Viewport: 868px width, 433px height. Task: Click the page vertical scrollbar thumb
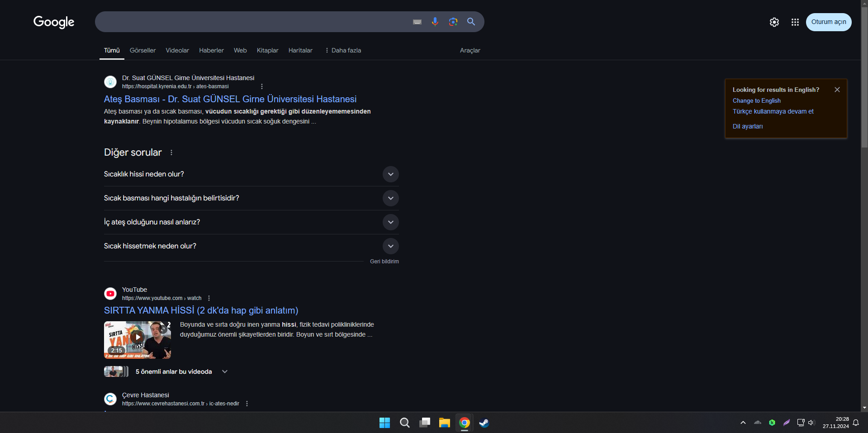pos(864,77)
